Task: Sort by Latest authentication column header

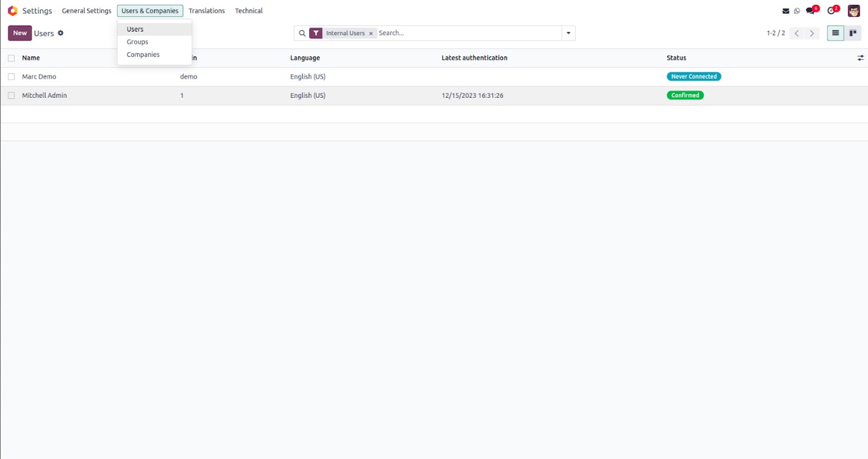Action: click(474, 58)
